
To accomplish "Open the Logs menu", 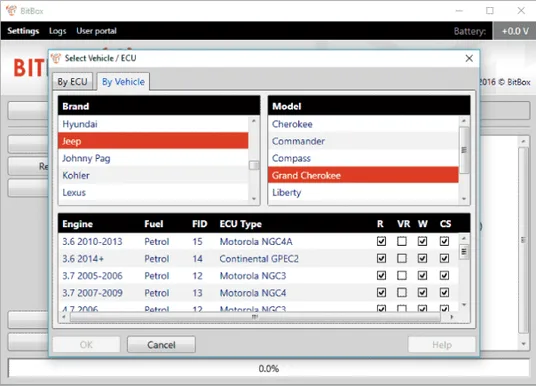I will pos(57,31).
